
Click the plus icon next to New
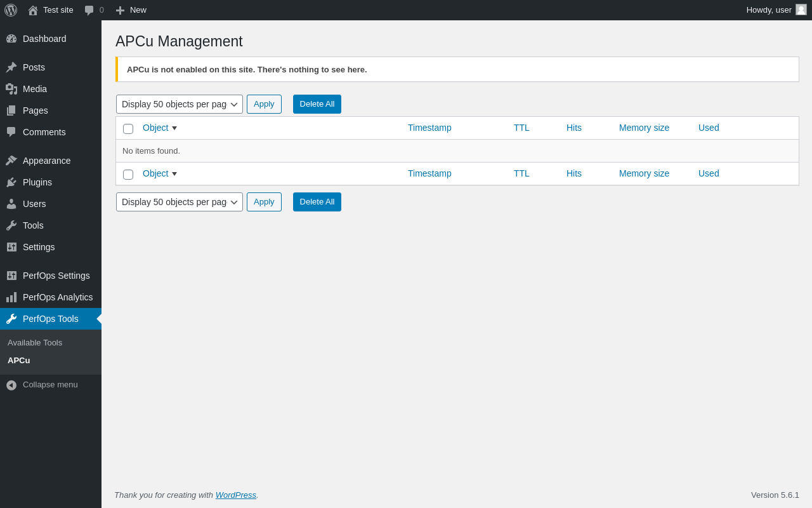pos(120,10)
